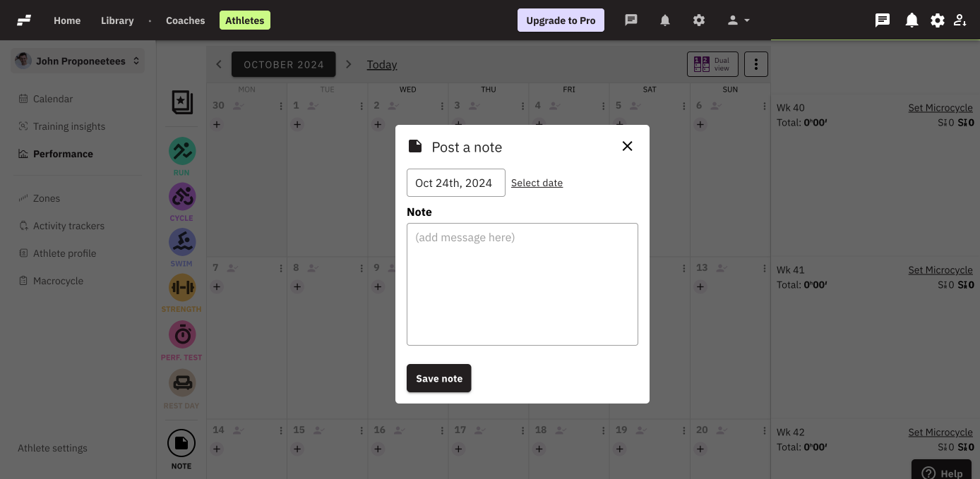Screen dimensions: 980x479
Task: Open Training insights in sidebar
Action: coord(68,126)
